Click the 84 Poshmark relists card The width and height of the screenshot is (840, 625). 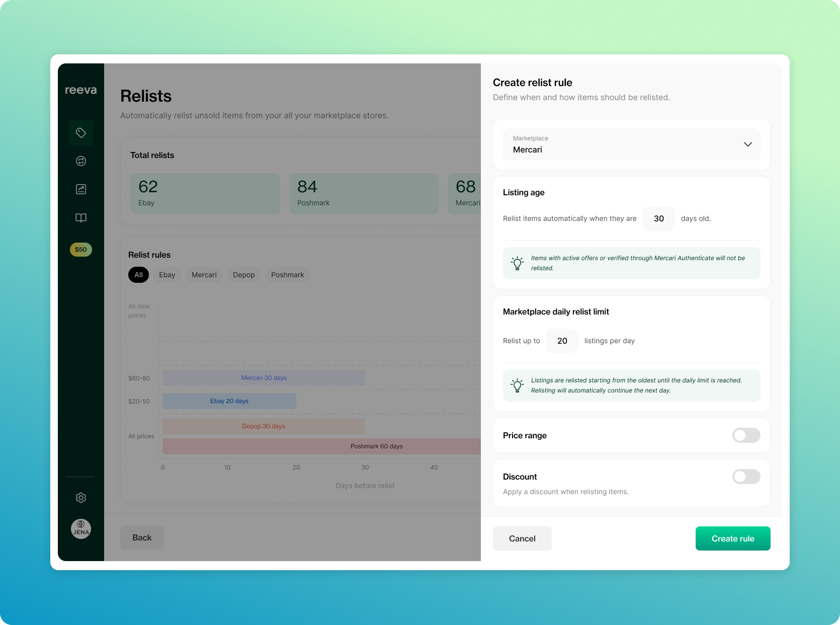pos(364,194)
